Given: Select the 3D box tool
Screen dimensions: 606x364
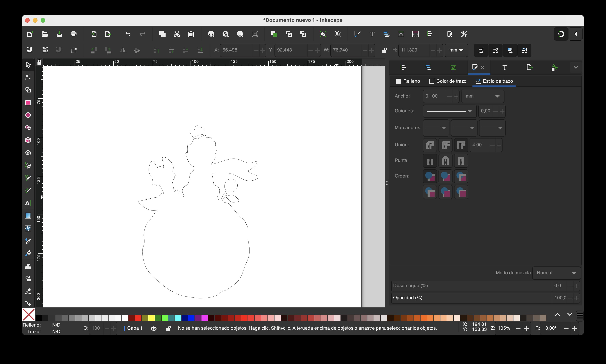Looking at the screenshot, I should 28,140.
